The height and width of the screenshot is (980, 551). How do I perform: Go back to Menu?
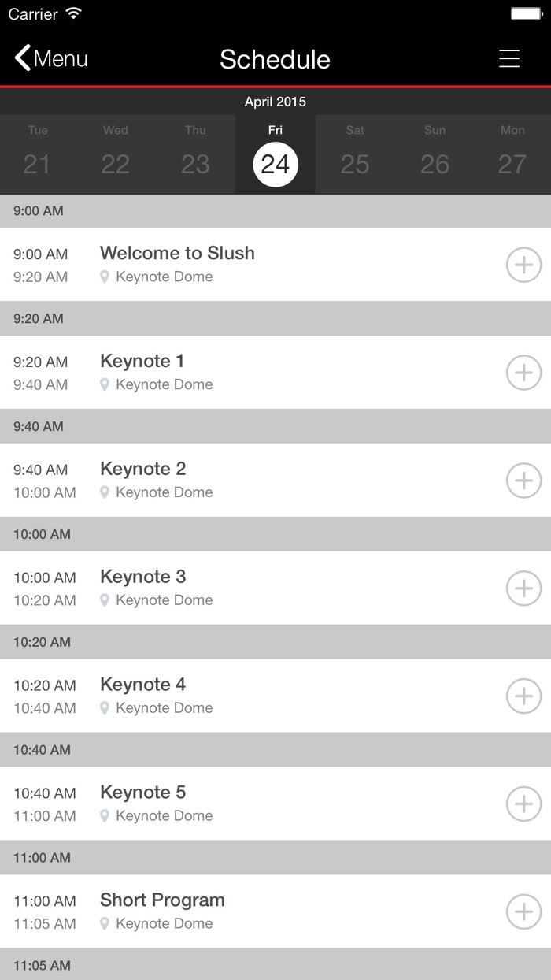pos(51,59)
